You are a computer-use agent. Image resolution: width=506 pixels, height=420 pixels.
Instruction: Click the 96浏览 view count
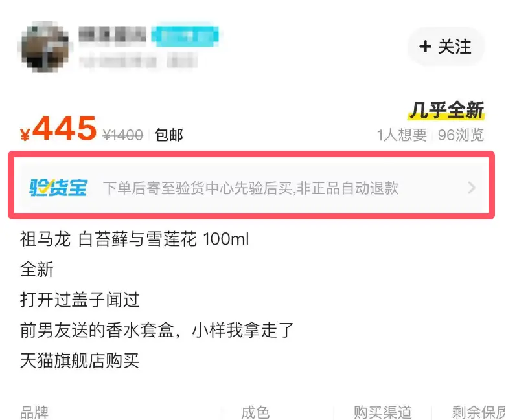pyautogui.click(x=461, y=135)
